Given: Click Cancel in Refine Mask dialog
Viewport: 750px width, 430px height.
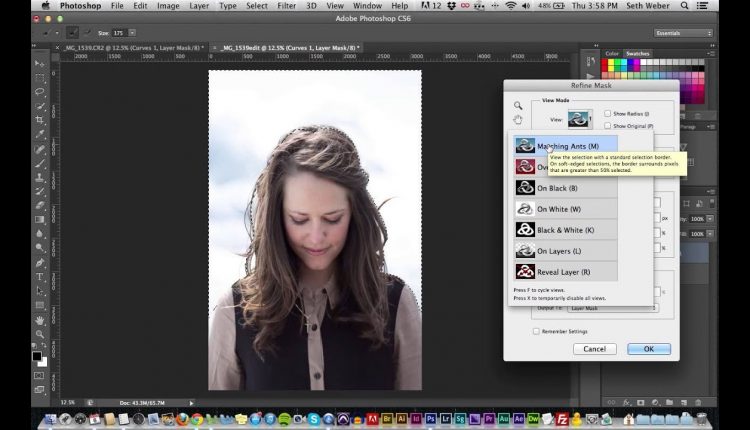Looking at the screenshot, I should click(595, 349).
